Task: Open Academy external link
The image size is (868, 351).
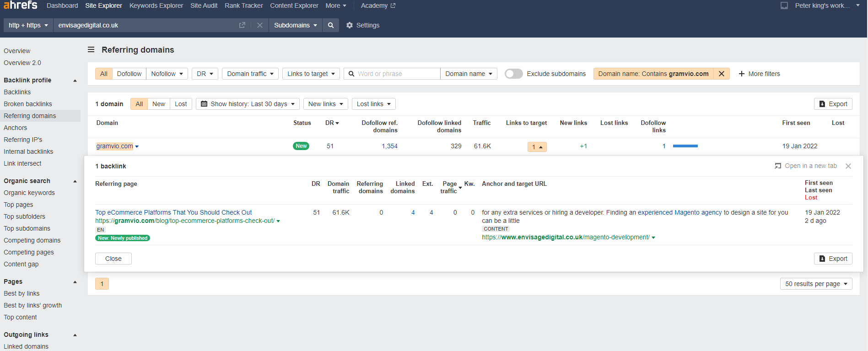Action: click(378, 5)
